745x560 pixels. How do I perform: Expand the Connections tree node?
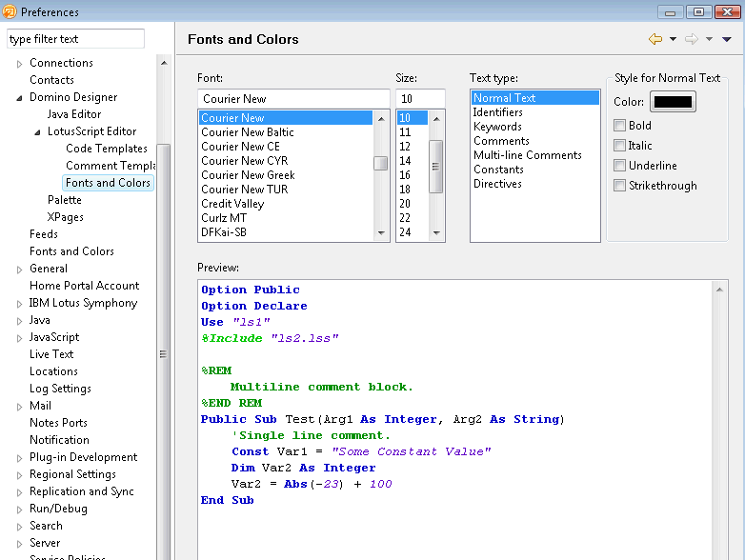click(19, 64)
